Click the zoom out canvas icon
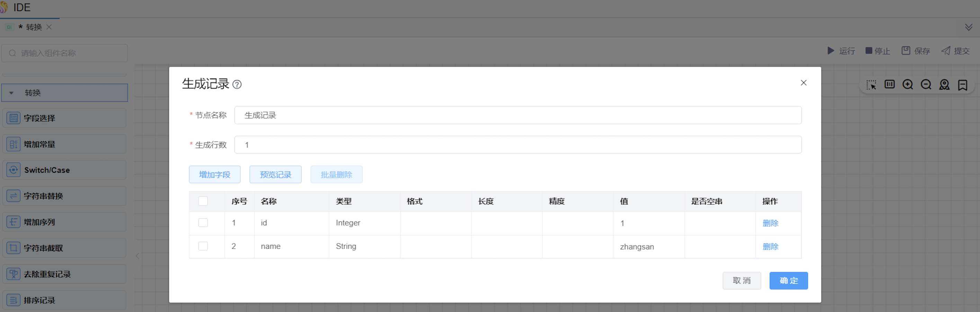The image size is (980, 312). pyautogui.click(x=926, y=84)
